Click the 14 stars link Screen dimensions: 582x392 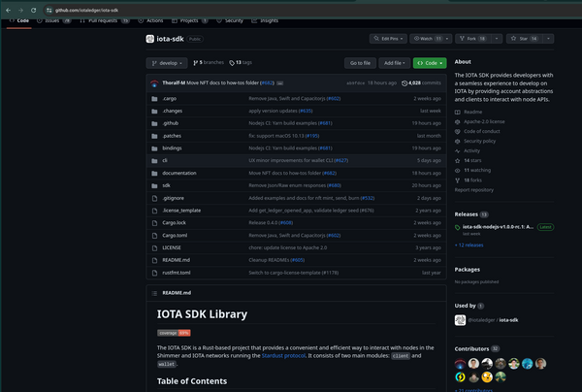click(472, 161)
